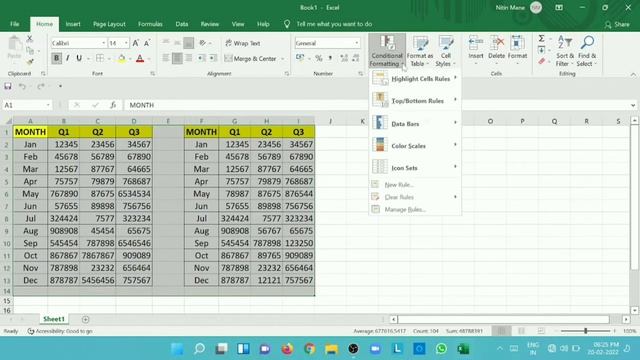Click the Fill Color bucket icon
Image resolution: width=640 pixels, height=360 pixels.
click(121, 59)
